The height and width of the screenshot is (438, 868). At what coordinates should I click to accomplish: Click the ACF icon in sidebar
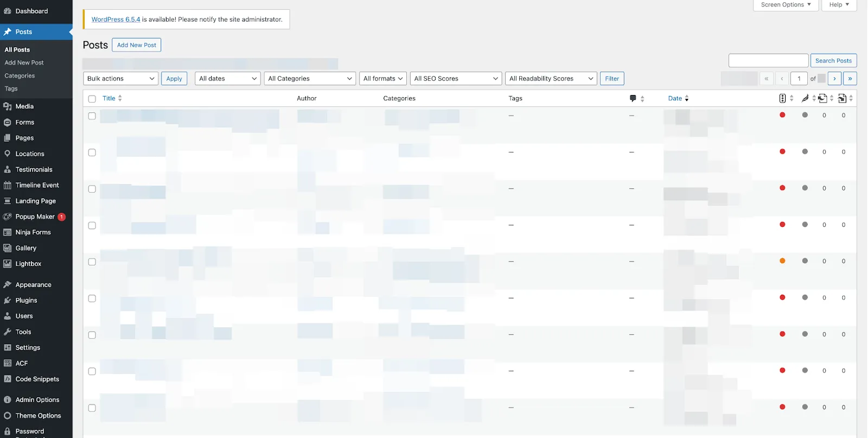(x=8, y=363)
